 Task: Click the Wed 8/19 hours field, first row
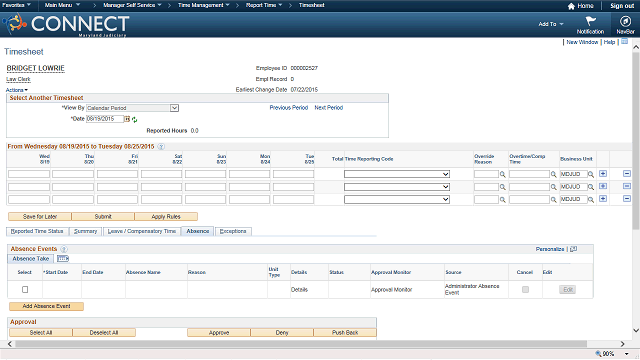click(x=29, y=174)
